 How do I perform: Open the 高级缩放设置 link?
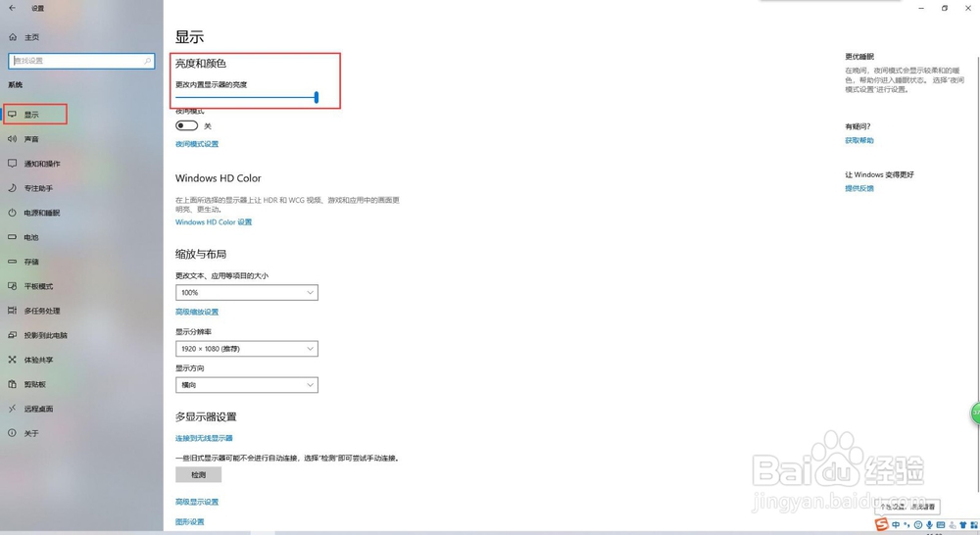[197, 312]
